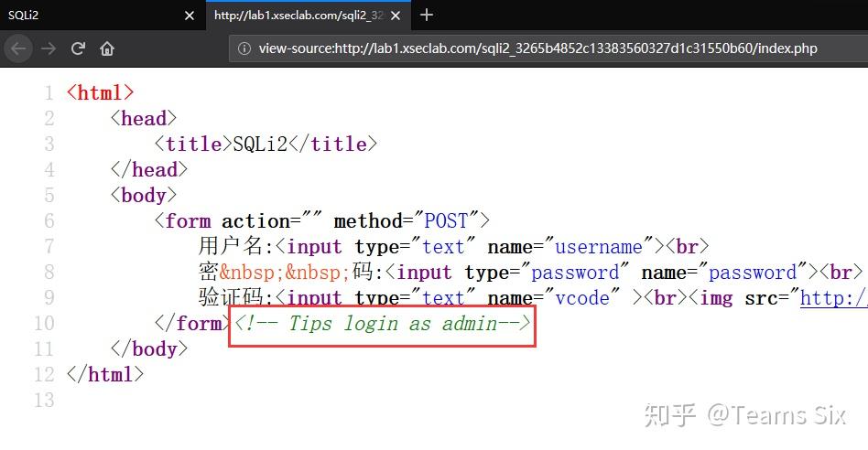The image size is (868, 450).
Task: Click the POST method value on line 6
Action: (x=446, y=220)
